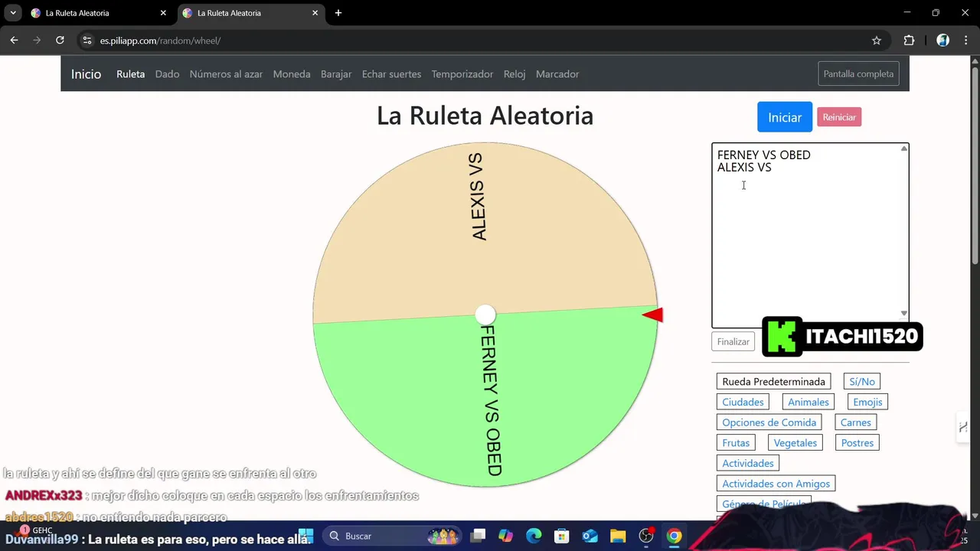Open Task View from taskbar

click(x=478, y=536)
